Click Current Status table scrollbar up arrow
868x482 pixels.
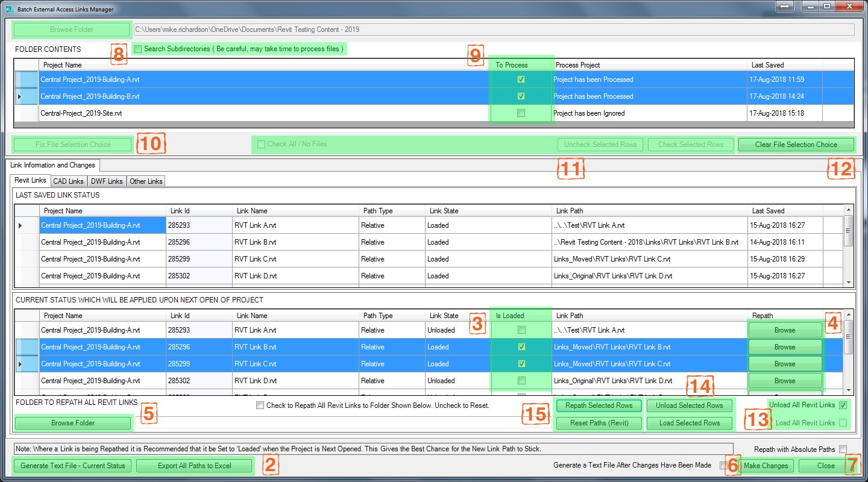849,315
